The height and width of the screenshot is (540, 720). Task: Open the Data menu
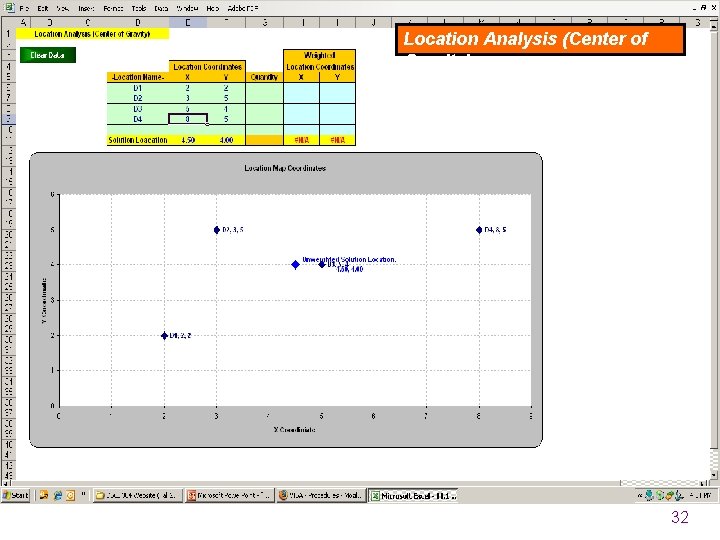(x=161, y=8)
